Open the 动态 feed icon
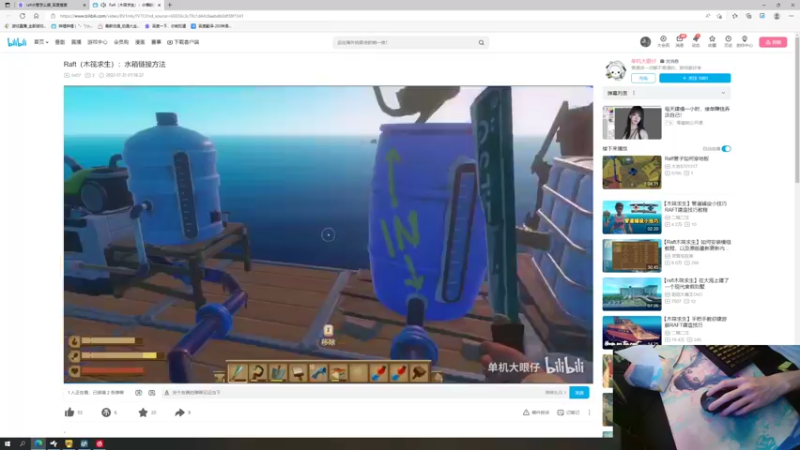 pyautogui.click(x=696, y=41)
